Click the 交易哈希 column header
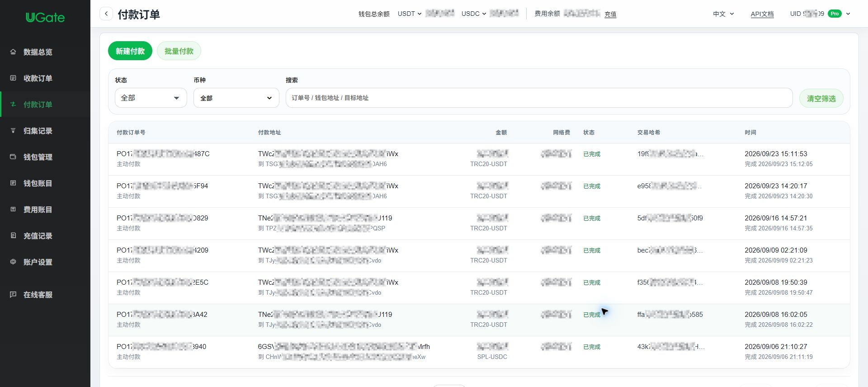Image resolution: width=868 pixels, height=387 pixels. [649, 133]
